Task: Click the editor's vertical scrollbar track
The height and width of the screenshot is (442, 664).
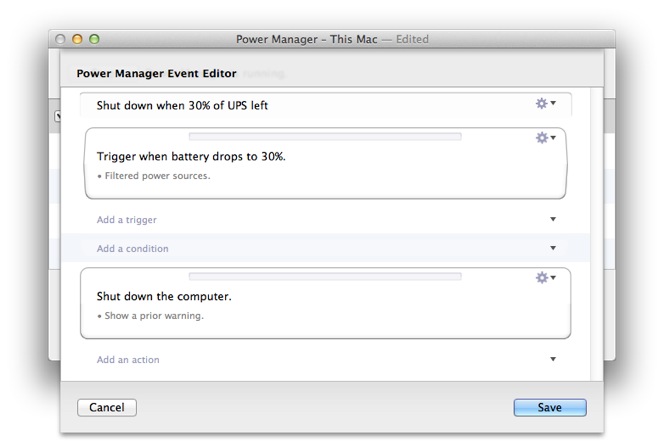Action: point(597,234)
